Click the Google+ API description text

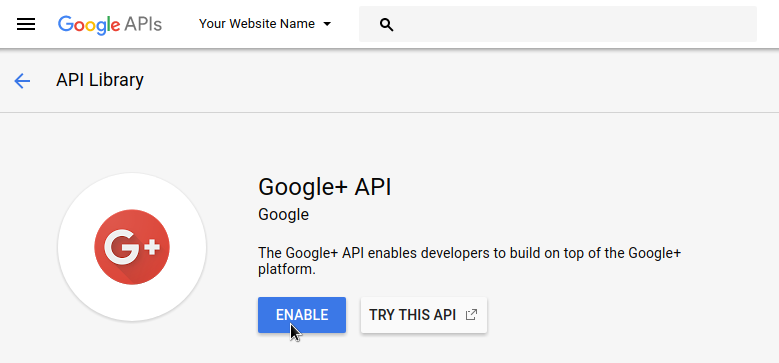[469, 261]
